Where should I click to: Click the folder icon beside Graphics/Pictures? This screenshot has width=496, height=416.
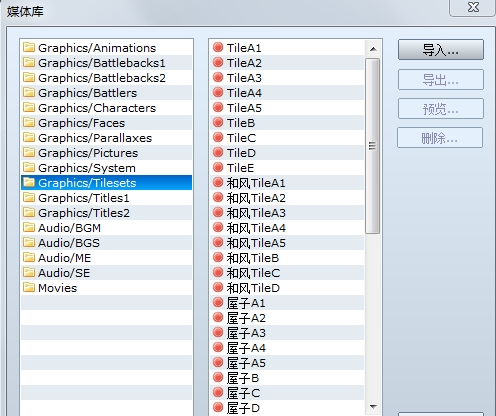click(x=29, y=152)
